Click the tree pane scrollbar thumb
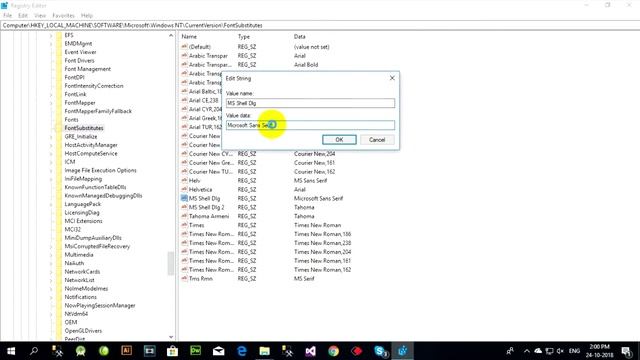Image resolution: width=640 pixels, height=360 pixels. 171,263
